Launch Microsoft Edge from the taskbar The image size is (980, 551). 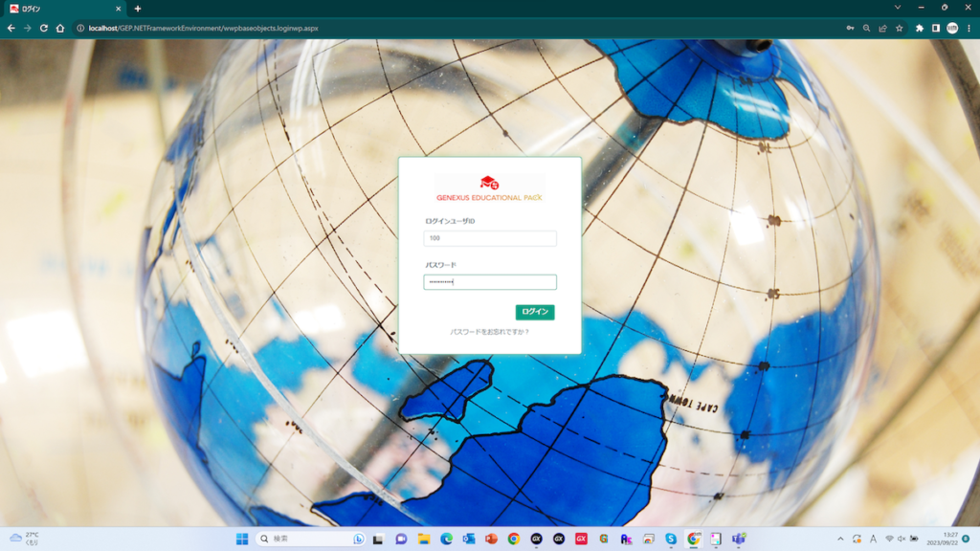click(446, 539)
